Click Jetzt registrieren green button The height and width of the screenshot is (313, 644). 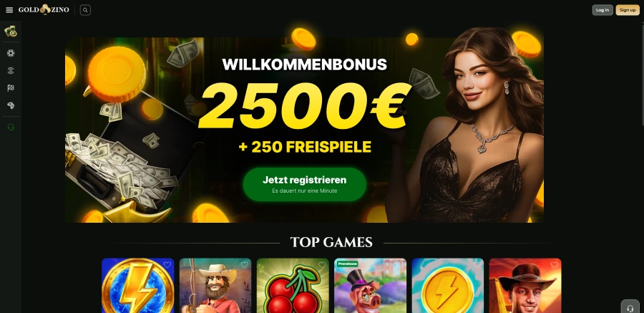[304, 184]
